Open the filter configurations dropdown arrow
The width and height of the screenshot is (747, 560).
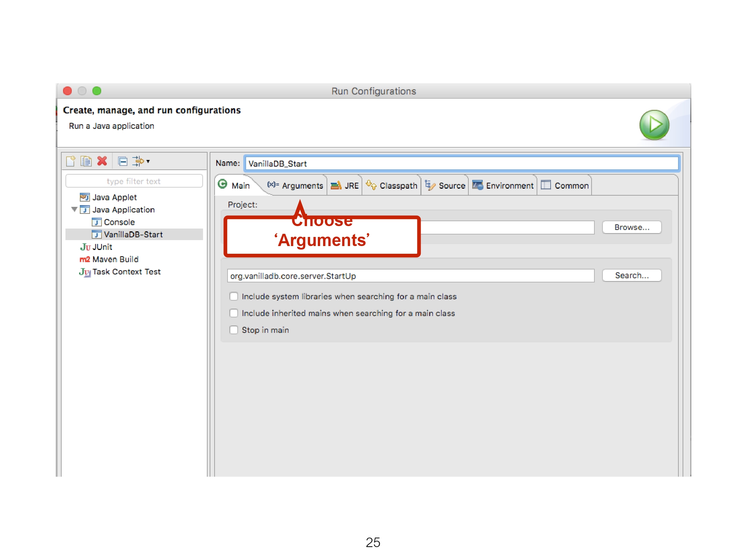pos(148,161)
